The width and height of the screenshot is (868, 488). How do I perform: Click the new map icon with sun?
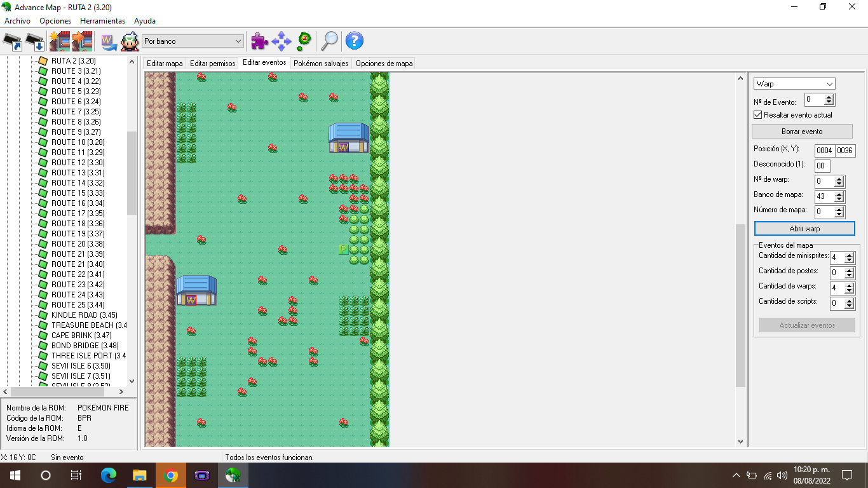[59, 41]
